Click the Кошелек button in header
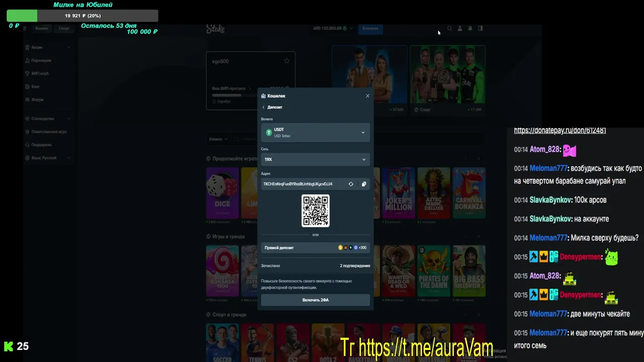The height and width of the screenshot is (362, 644). point(370,29)
